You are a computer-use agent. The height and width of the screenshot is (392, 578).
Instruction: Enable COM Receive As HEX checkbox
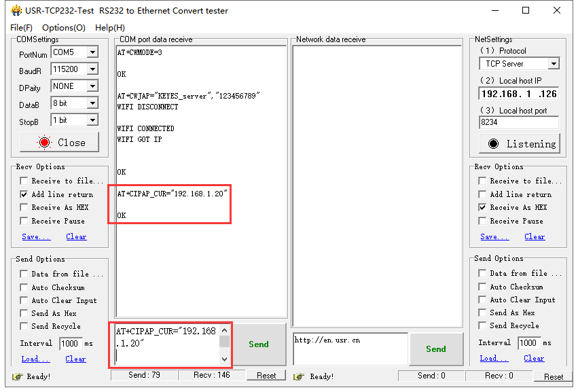(x=24, y=207)
